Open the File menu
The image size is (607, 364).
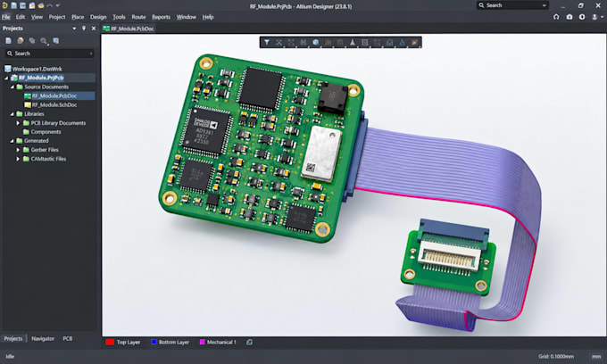pyautogui.click(x=6, y=17)
